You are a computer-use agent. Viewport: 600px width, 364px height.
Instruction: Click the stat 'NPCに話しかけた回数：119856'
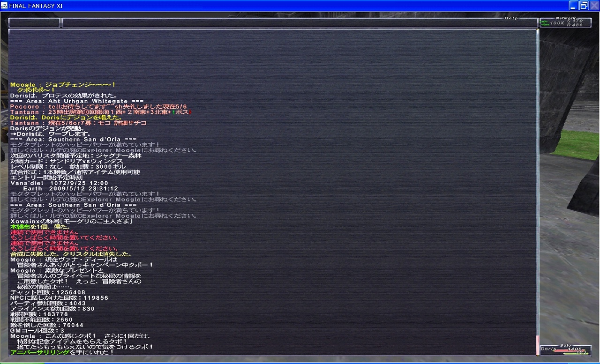click(59, 297)
